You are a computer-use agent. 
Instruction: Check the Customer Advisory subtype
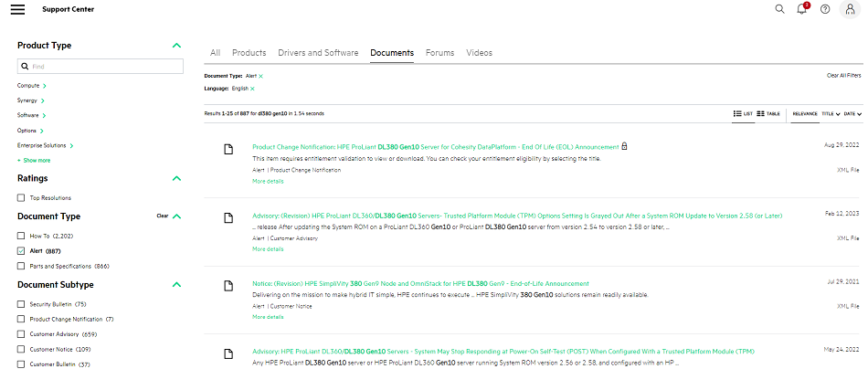(x=21, y=334)
